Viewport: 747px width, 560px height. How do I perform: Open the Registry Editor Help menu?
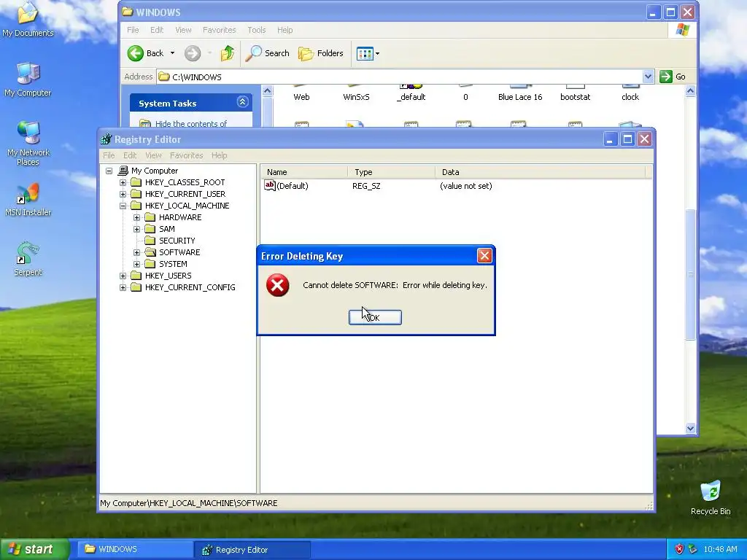point(219,155)
